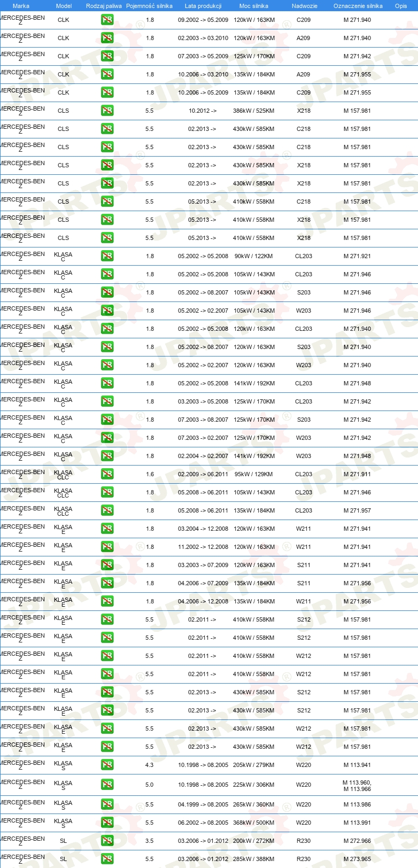The width and height of the screenshot is (418, 868).
Task: Click engine capacity value 4.3
Action: [150, 765]
